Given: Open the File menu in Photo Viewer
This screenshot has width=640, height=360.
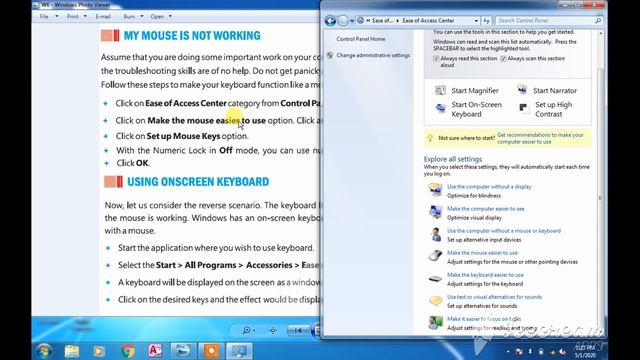Looking at the screenshot, I should [x=44, y=16].
